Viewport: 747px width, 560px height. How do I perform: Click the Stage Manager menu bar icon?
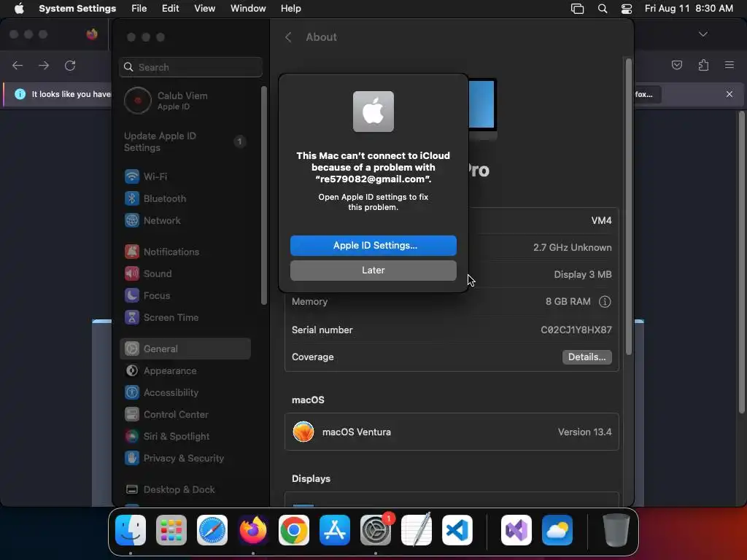click(578, 9)
